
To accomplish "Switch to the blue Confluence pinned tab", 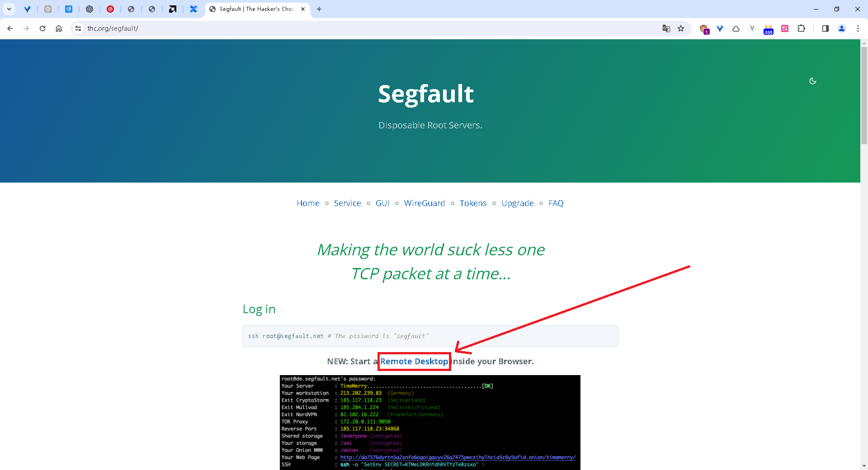I will click(x=193, y=9).
